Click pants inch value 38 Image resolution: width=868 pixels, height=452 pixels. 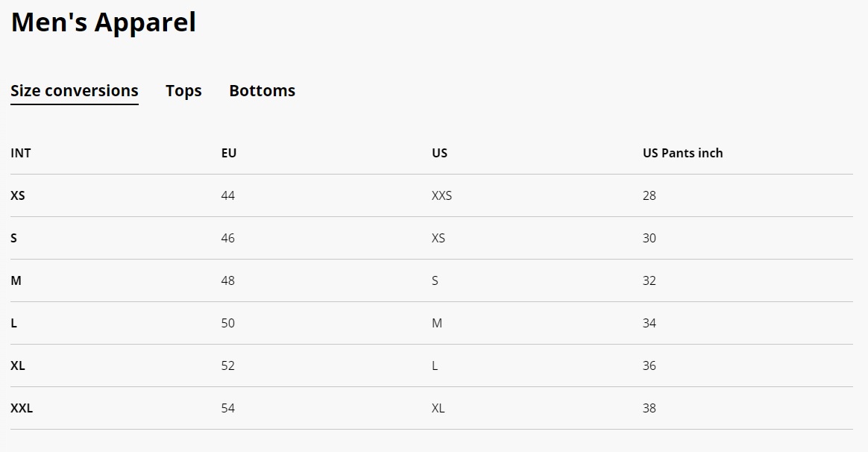point(650,408)
